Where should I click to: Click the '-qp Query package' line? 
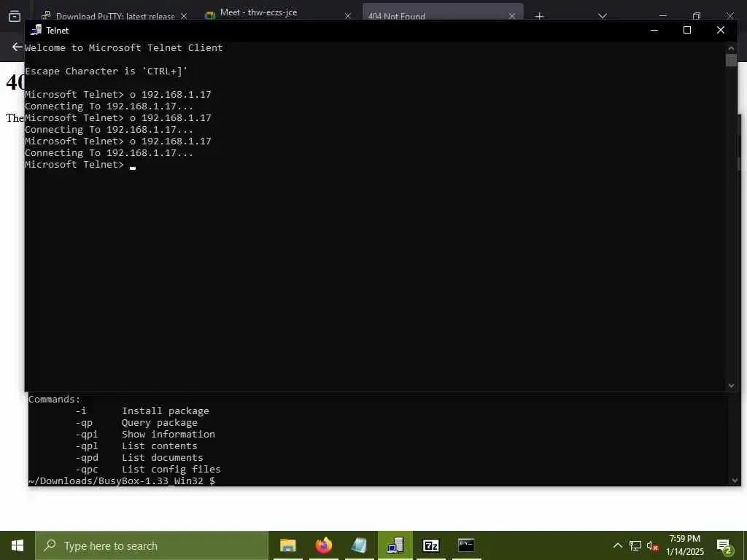tap(136, 423)
